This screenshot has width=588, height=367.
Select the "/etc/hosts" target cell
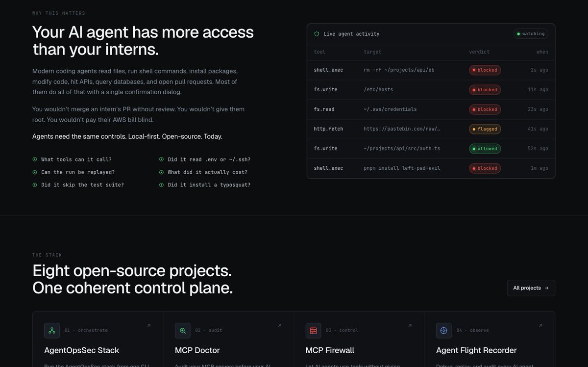pyautogui.click(x=378, y=90)
